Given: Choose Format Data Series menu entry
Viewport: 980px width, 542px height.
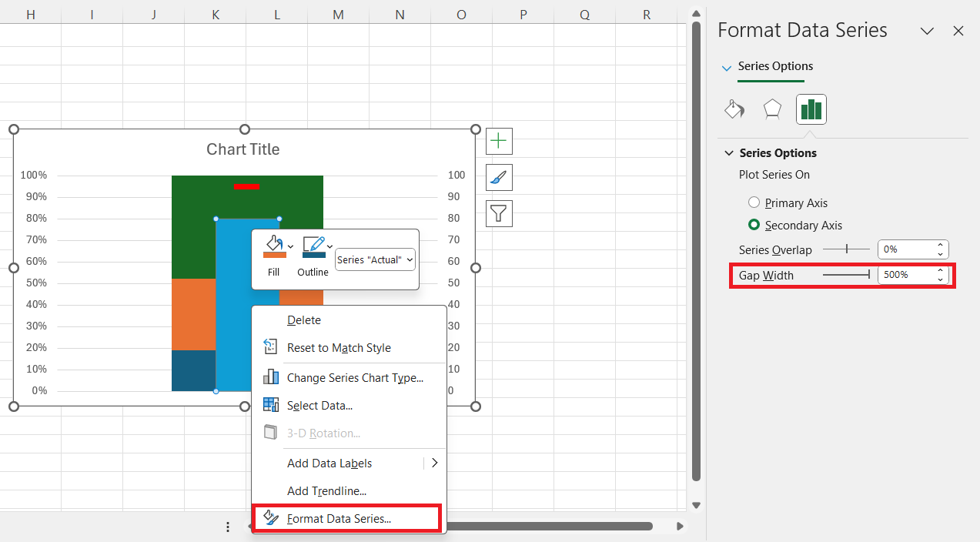Looking at the screenshot, I should coord(349,518).
